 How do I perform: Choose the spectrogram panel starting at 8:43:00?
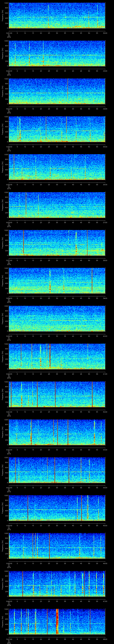tap(57, 470)
